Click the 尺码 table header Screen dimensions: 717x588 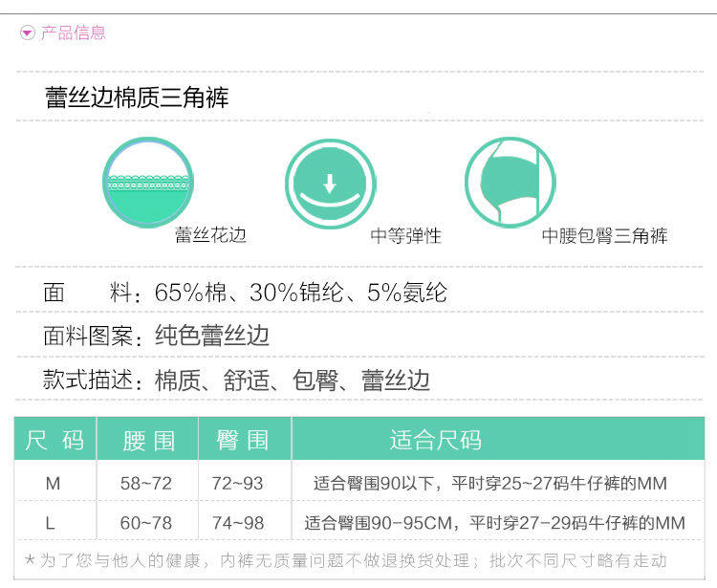[x=54, y=439]
